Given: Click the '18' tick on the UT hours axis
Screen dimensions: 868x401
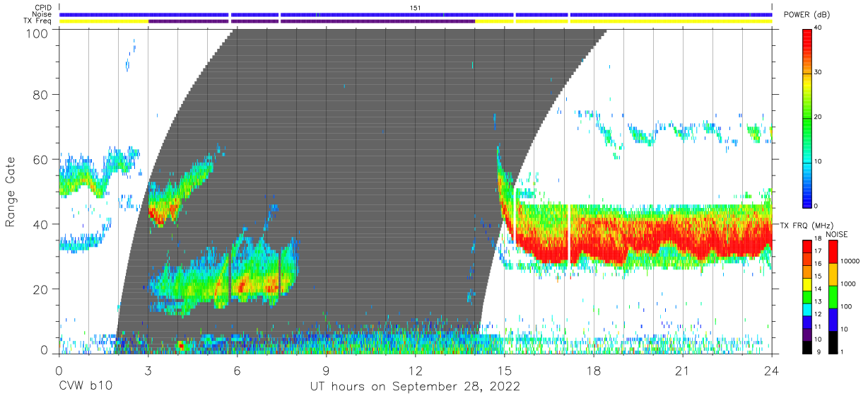Looking at the screenshot, I should (x=593, y=371).
